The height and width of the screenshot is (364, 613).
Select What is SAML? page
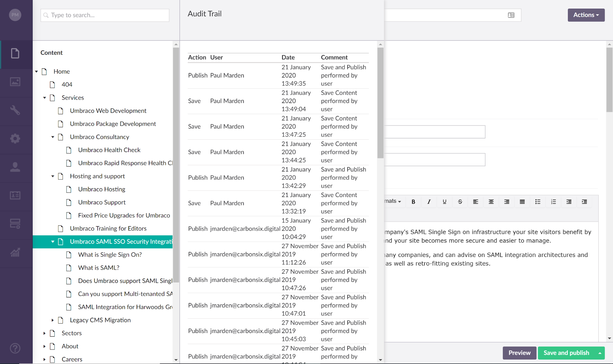[98, 268]
